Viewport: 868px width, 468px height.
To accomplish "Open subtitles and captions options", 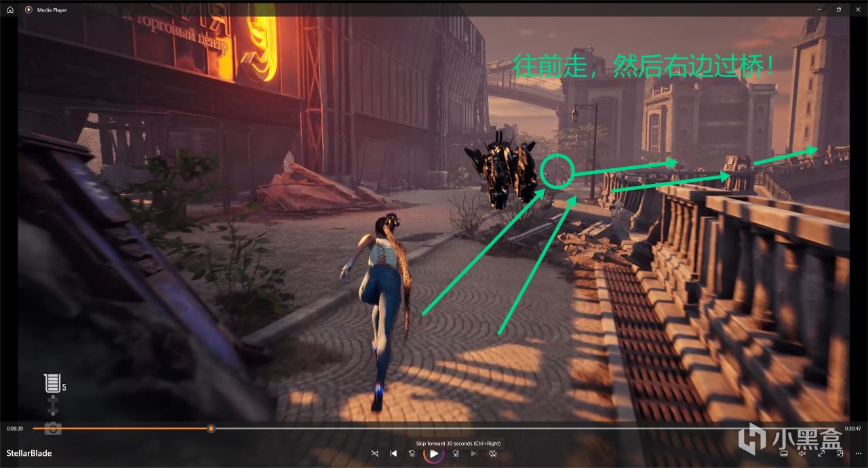I will 783,453.
